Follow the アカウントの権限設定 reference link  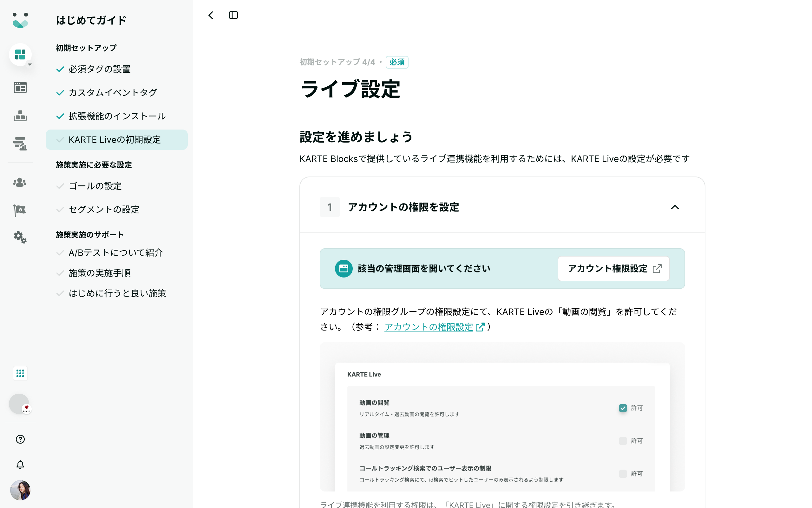point(429,327)
